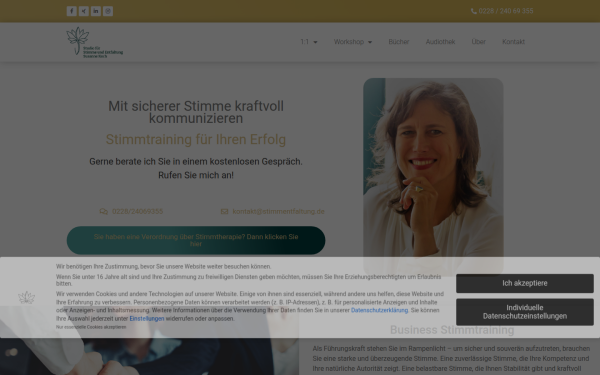Follow the Datenschutzerklärung link
Viewport: 600px width, 375px height.
click(379, 310)
